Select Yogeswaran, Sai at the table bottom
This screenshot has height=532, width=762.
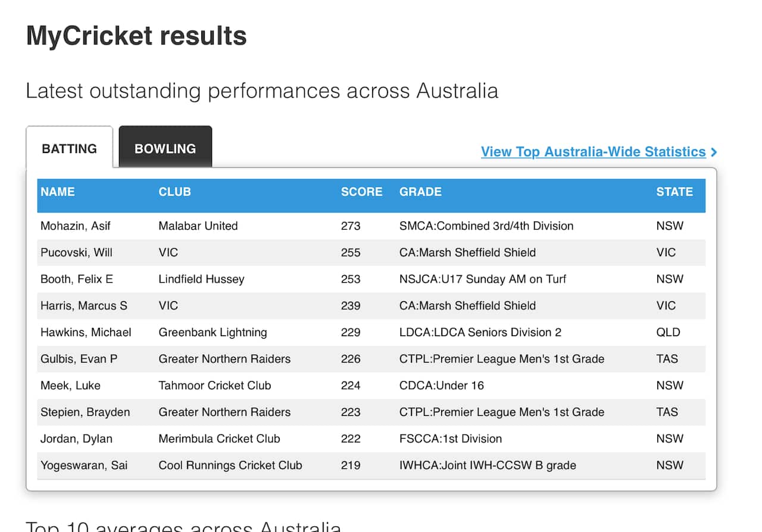tap(84, 465)
